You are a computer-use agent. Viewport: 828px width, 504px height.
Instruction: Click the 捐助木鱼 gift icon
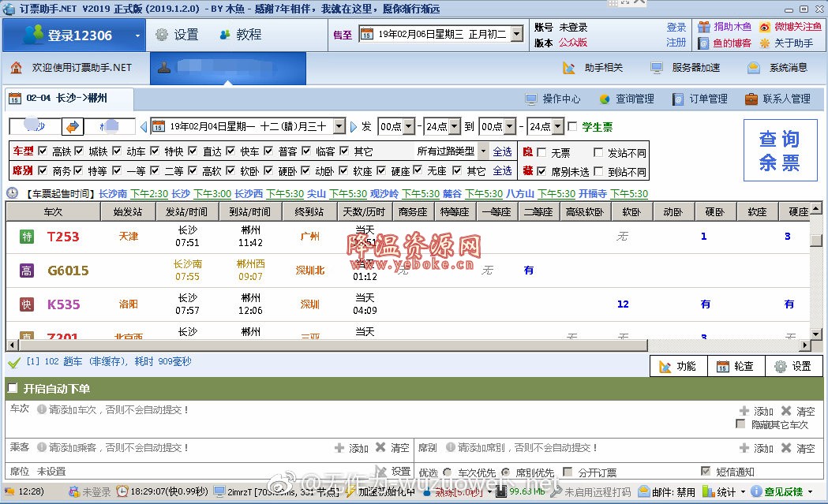(703, 27)
